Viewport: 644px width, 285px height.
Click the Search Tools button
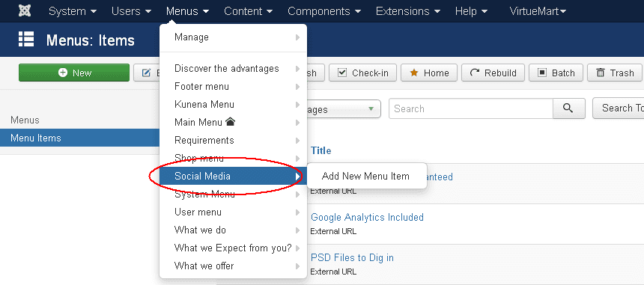pos(618,108)
